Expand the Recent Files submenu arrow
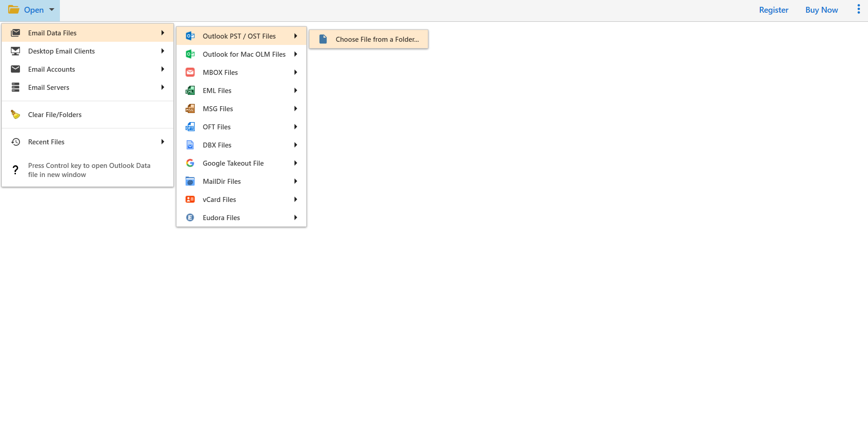 [x=162, y=142]
